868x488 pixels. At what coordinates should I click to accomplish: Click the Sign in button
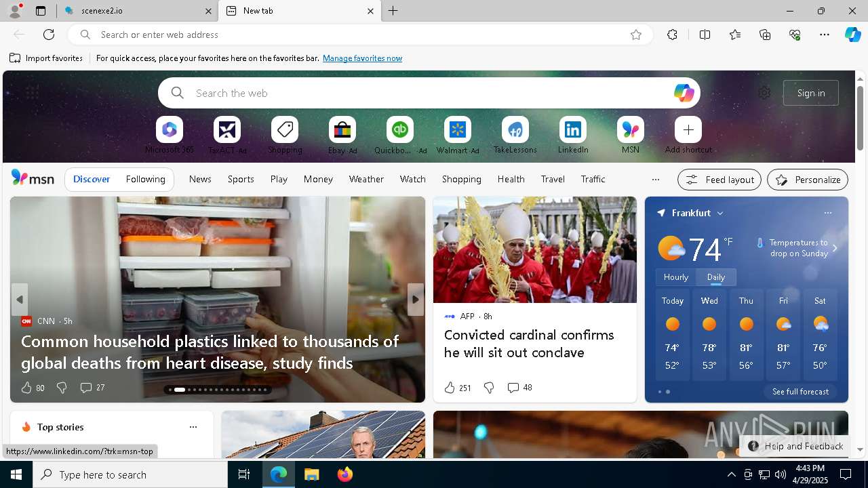[811, 93]
